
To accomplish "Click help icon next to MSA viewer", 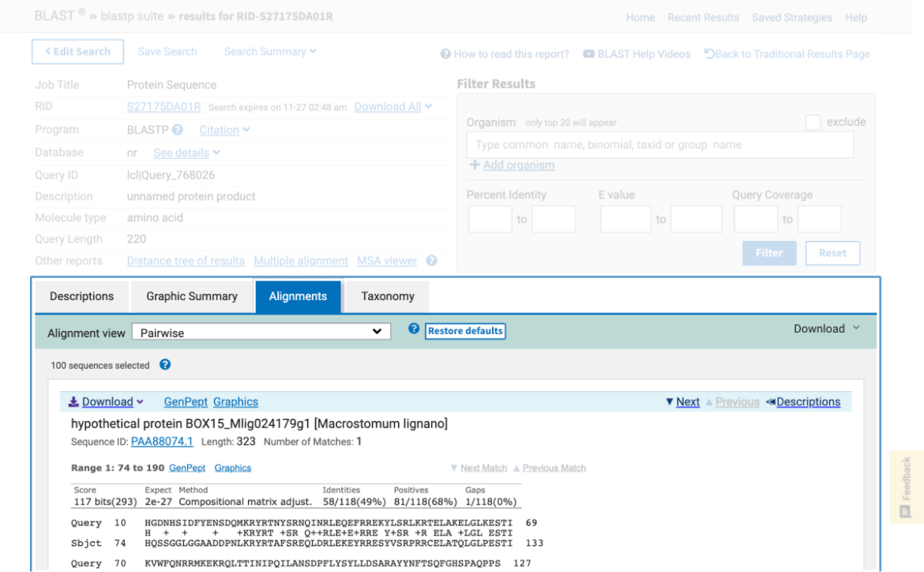I will click(x=431, y=261).
